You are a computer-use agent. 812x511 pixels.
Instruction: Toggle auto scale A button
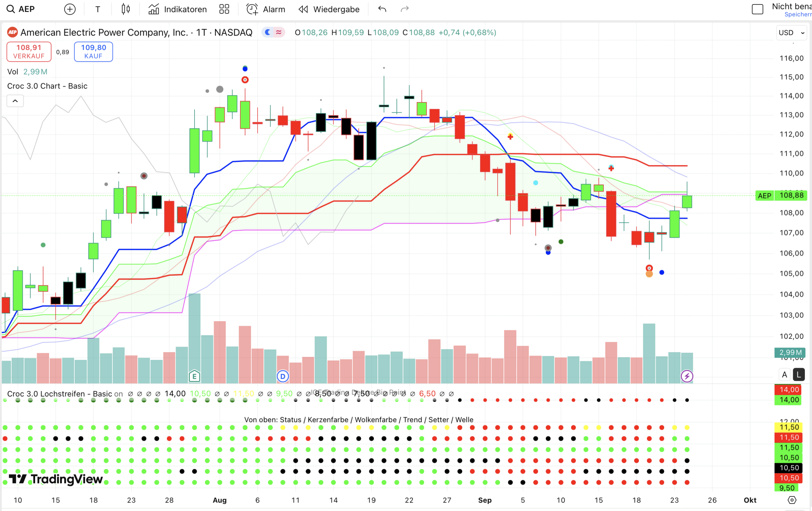[784, 375]
